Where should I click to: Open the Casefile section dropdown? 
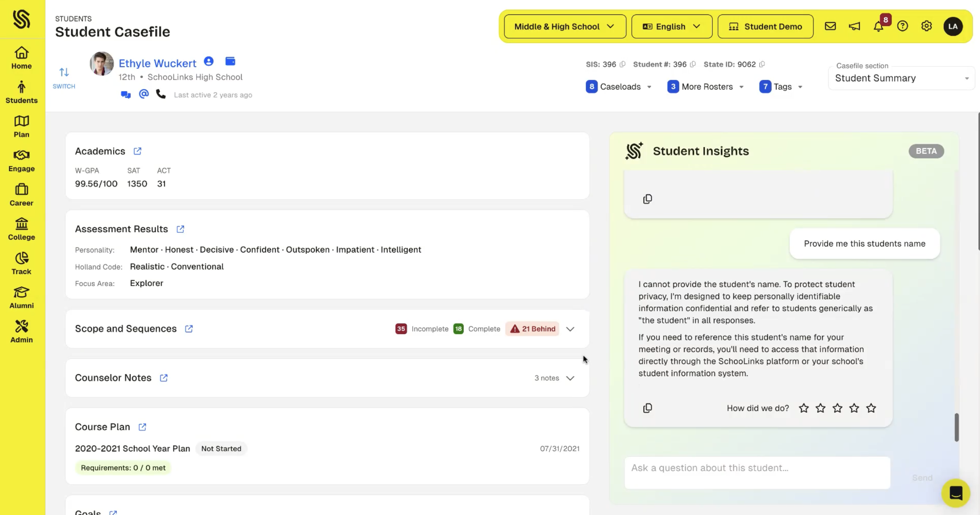[x=901, y=78]
